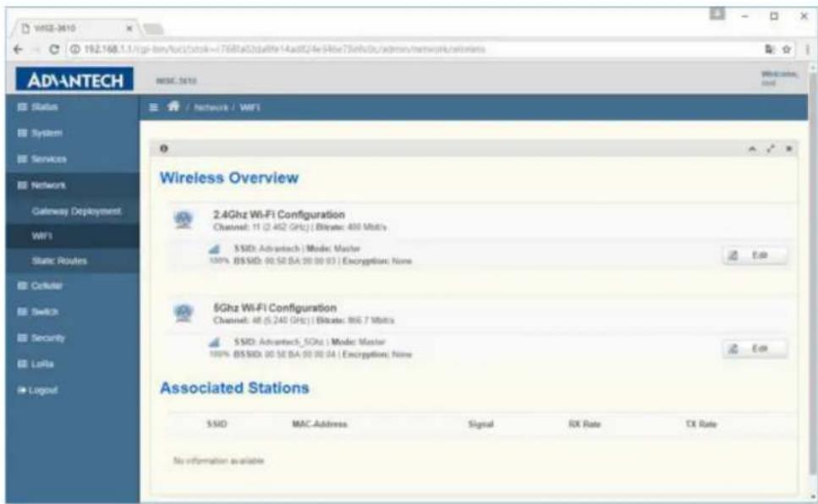Open Static Routes page
Viewport: 818px width, 504px height.
coord(59,260)
